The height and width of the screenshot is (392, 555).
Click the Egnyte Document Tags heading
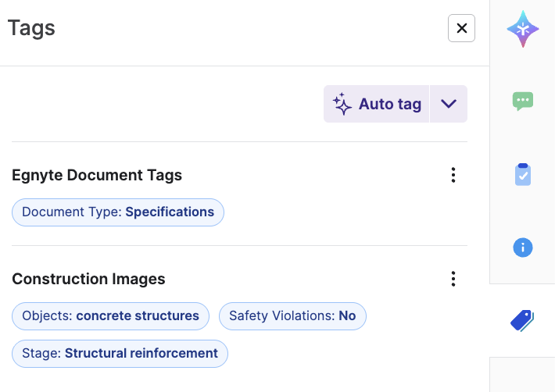[97, 176]
